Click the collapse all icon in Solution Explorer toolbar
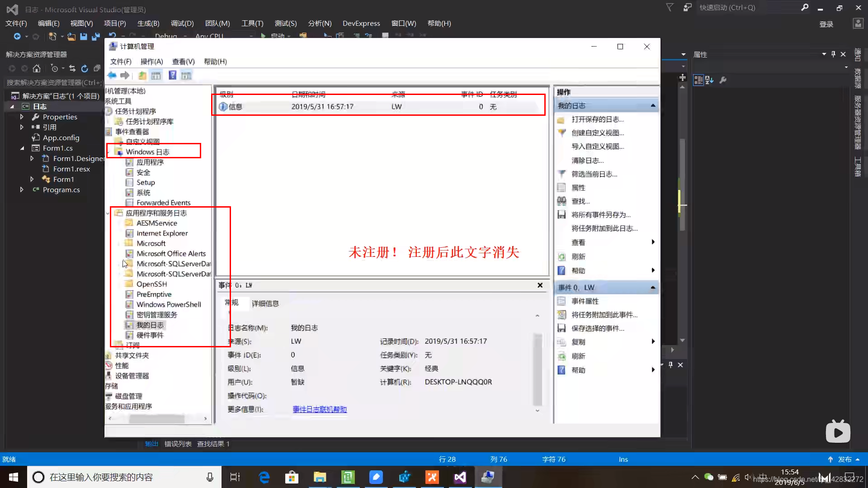Screen dimensions: 868x488 pos(97,68)
